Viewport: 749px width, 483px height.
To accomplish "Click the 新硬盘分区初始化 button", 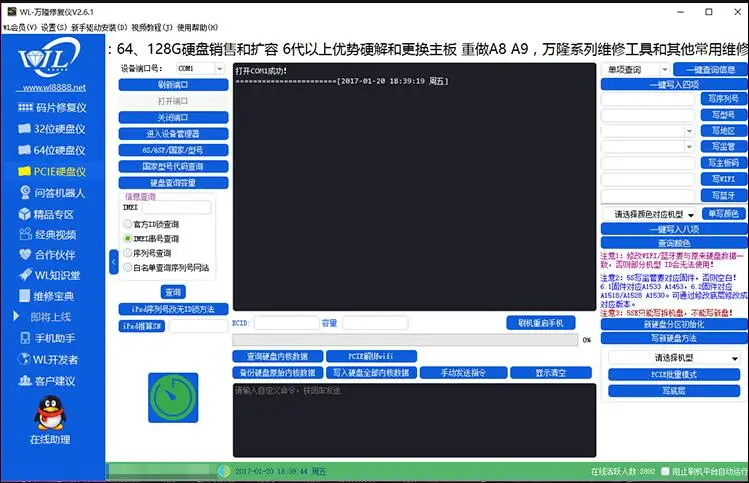I will (674, 324).
